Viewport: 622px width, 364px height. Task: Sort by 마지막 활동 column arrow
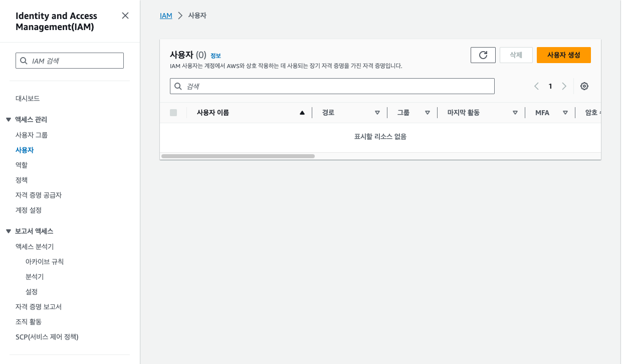(515, 113)
